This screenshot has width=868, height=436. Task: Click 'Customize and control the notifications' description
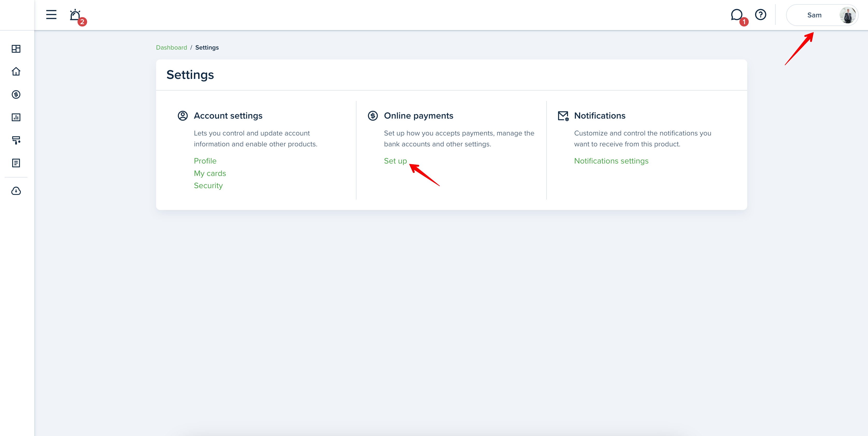click(x=643, y=139)
